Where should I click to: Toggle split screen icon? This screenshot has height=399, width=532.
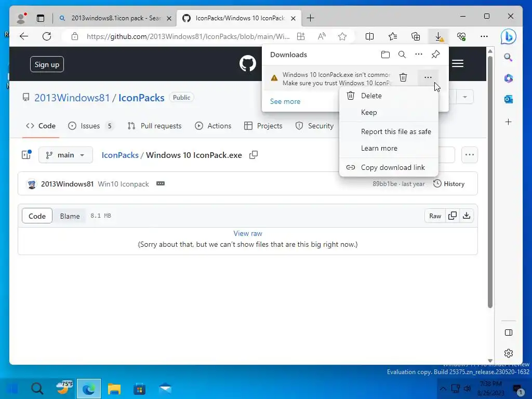(369, 36)
